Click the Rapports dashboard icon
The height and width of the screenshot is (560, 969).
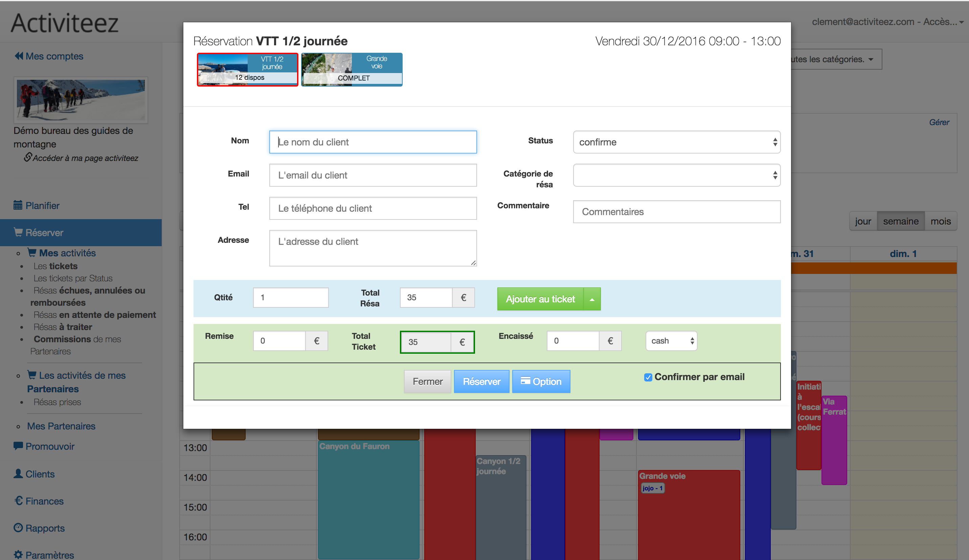pyautogui.click(x=18, y=528)
